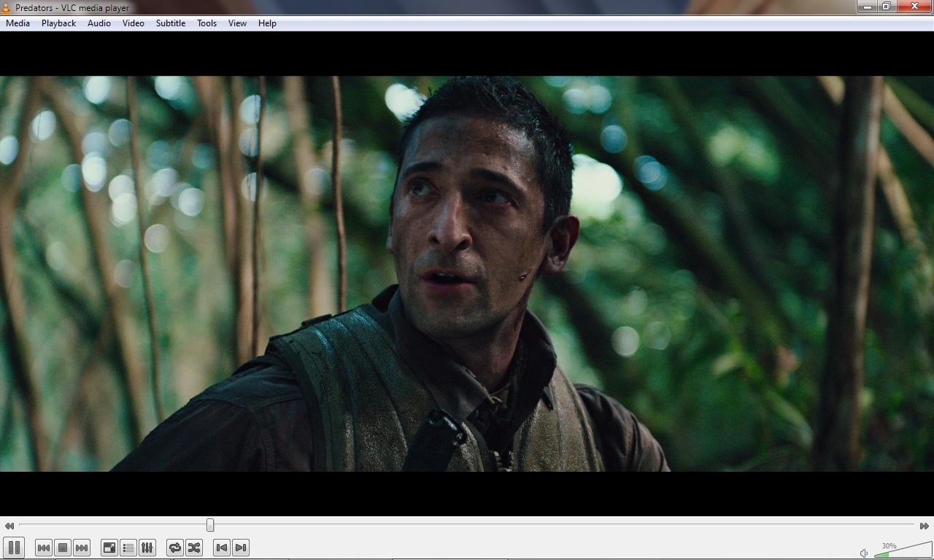
Task: Toggle shuffle random playback
Action: pos(194,548)
